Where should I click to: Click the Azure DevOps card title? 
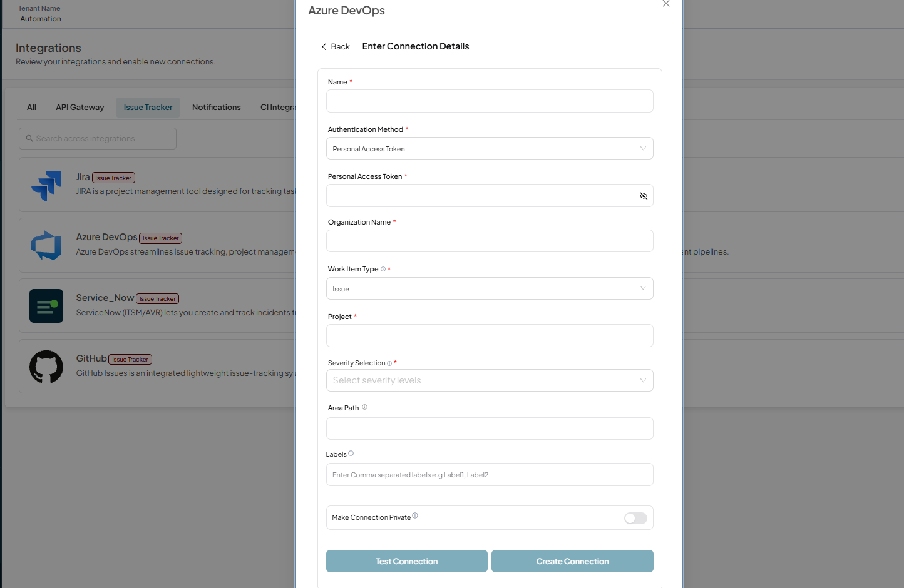[106, 237]
